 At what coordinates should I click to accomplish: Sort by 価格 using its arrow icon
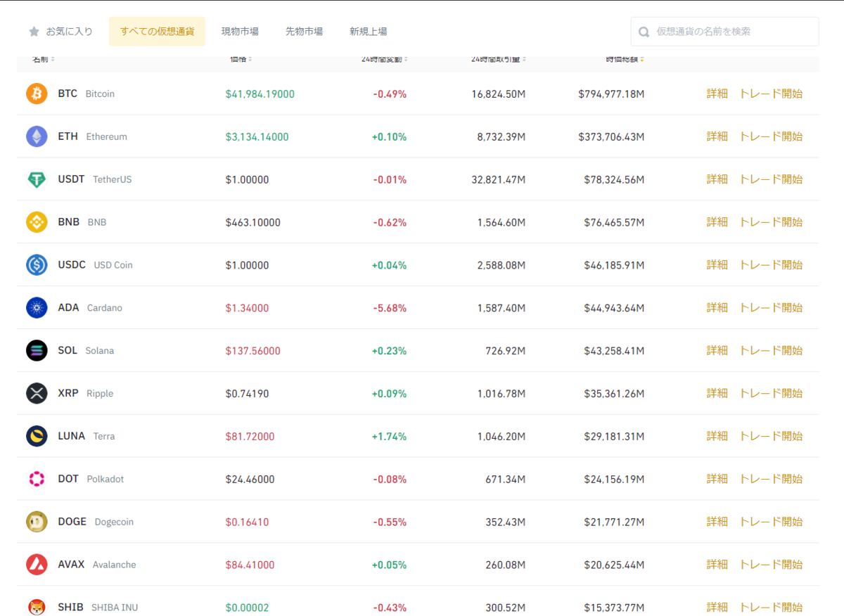click(x=250, y=59)
